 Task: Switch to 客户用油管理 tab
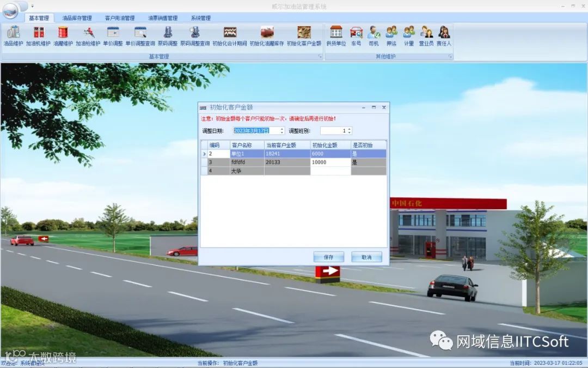120,17
